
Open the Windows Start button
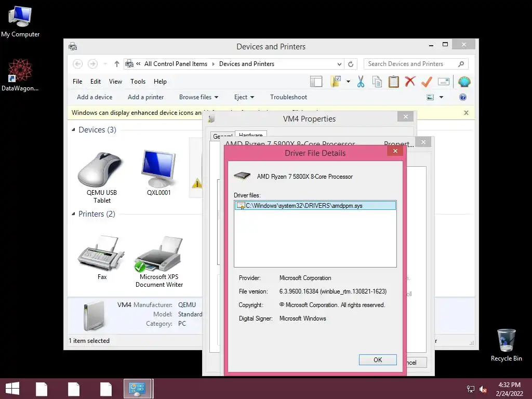12,389
